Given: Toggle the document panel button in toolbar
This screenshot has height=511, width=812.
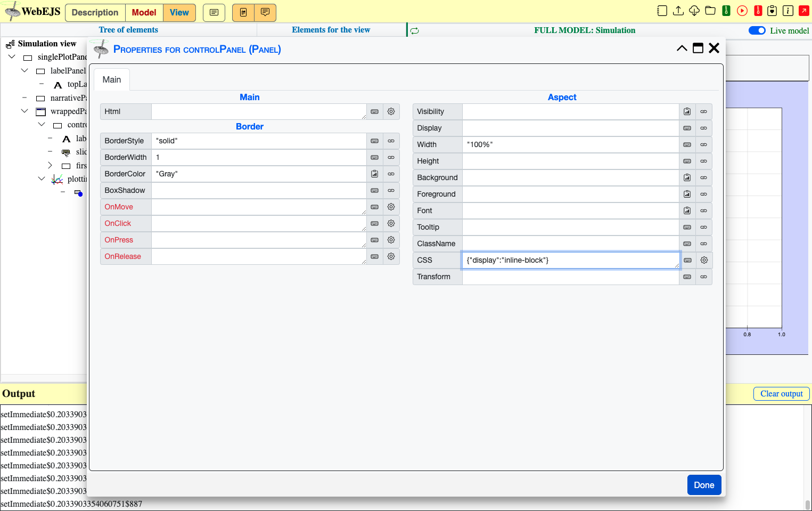Looking at the screenshot, I should (243, 12).
